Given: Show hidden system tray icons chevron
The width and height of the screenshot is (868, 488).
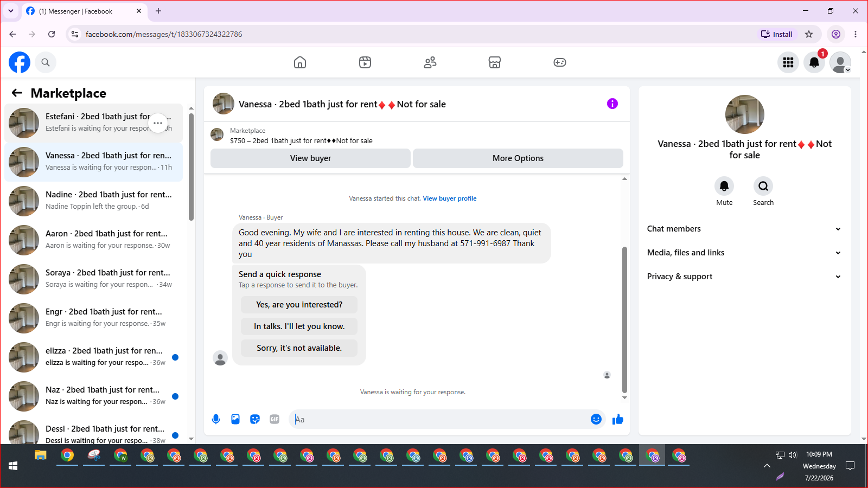Looking at the screenshot, I should click(767, 466).
